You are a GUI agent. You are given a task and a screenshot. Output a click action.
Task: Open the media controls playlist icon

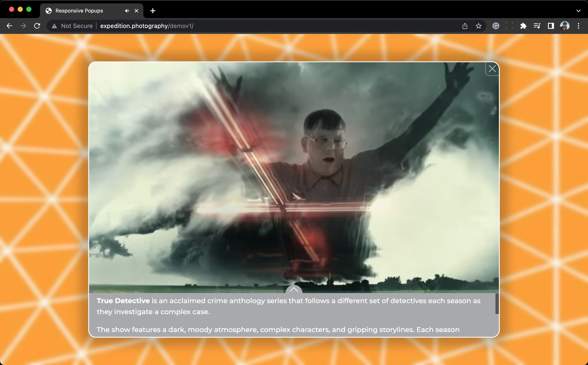pos(537,26)
